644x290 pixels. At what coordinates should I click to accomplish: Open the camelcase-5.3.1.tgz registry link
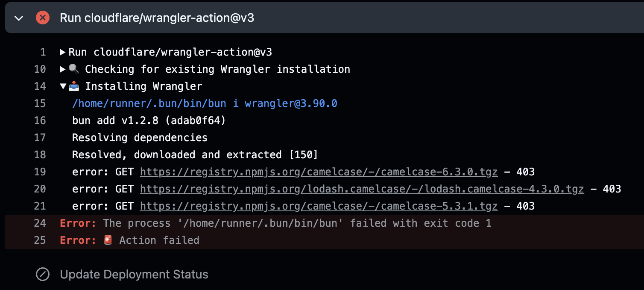[x=318, y=206]
